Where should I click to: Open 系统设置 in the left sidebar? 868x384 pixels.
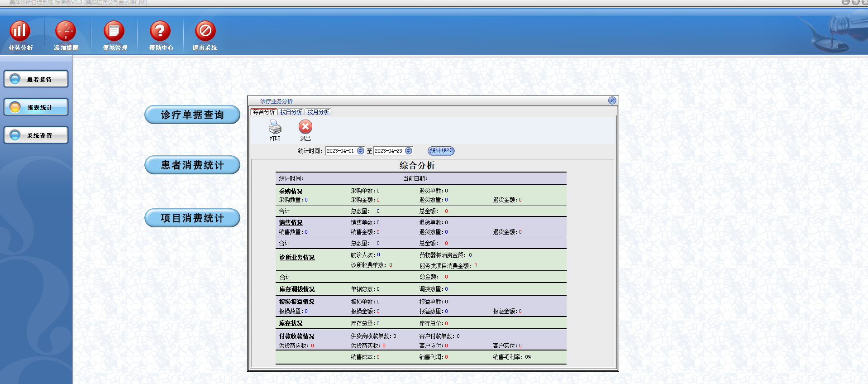36,135
